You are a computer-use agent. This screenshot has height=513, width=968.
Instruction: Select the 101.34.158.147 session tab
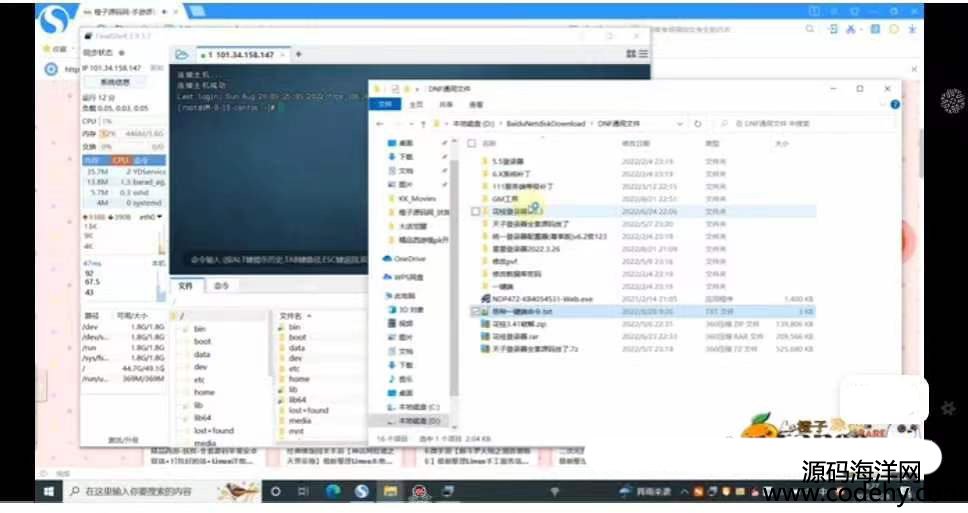244,55
